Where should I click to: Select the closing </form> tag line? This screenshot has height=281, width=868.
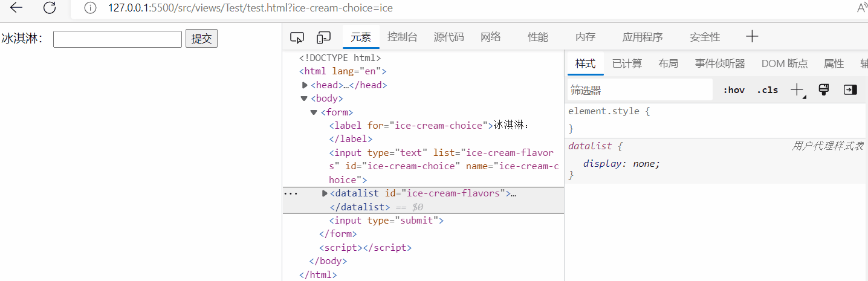click(338, 234)
